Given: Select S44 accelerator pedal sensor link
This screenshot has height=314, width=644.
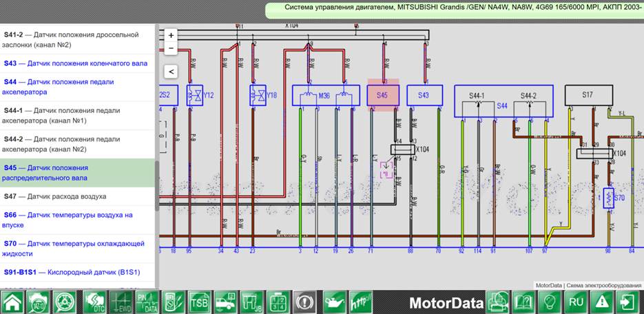Looking at the screenshot, I should point(58,87).
